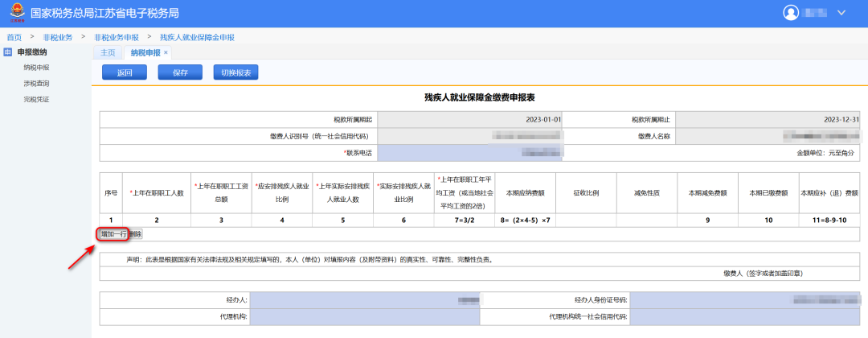Image resolution: width=868 pixels, height=338 pixels.
Task: Click the 金额单位：元至角分 label
Action: [x=826, y=152]
